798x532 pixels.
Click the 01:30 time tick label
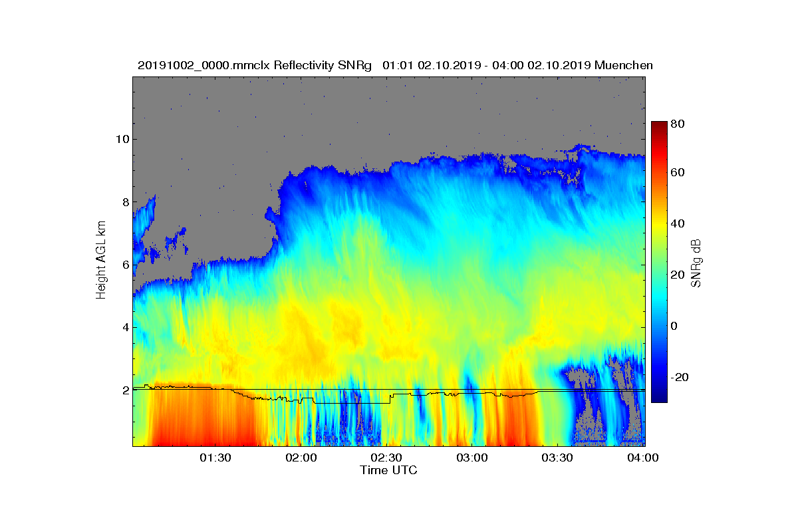click(215, 458)
